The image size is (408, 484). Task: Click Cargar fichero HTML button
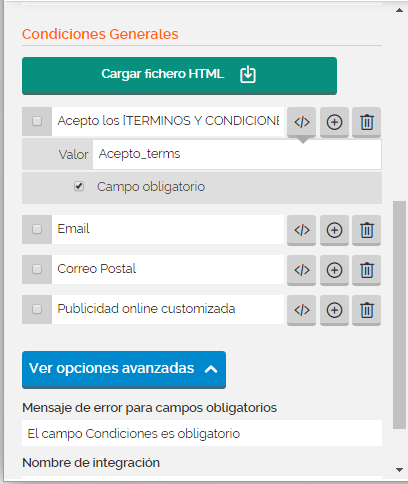[x=179, y=76]
